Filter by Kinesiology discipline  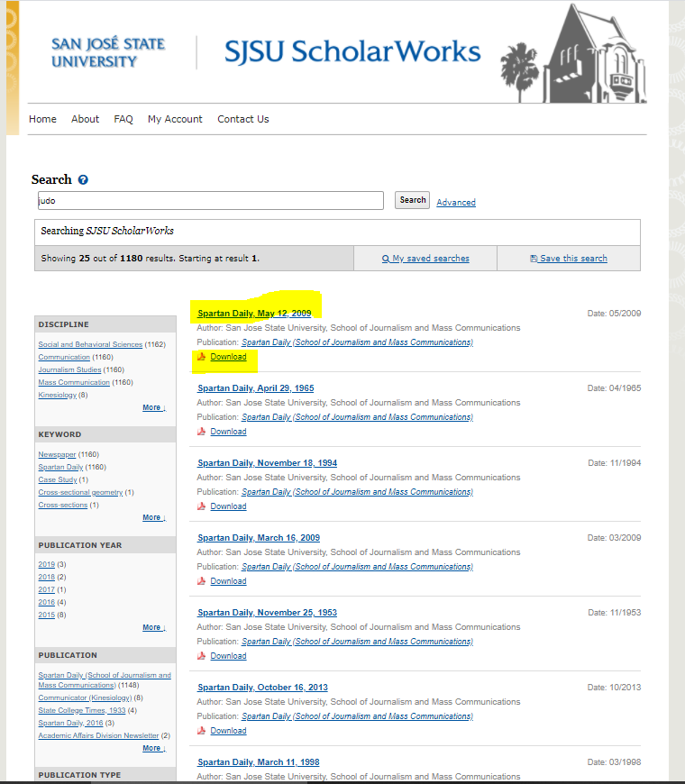pos(58,395)
